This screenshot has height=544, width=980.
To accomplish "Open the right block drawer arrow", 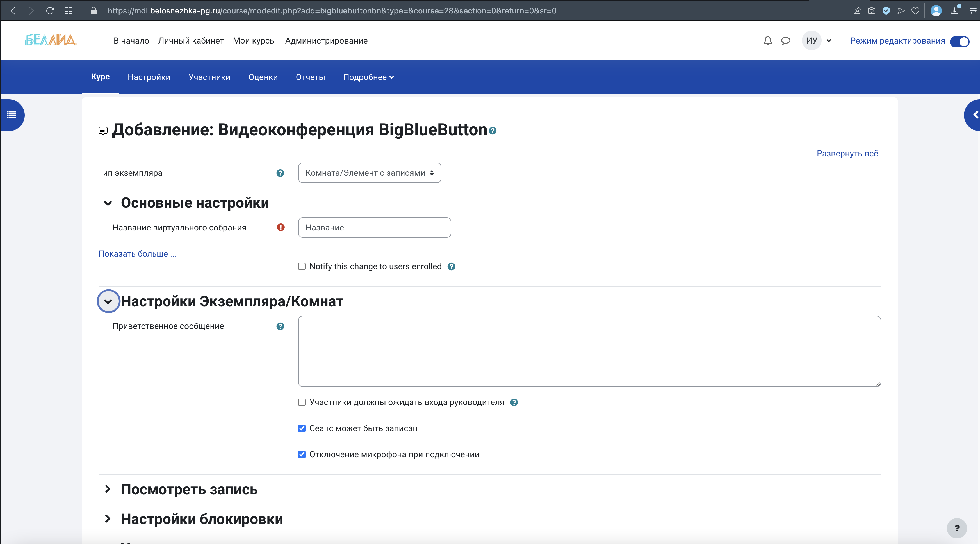I will click(x=974, y=115).
